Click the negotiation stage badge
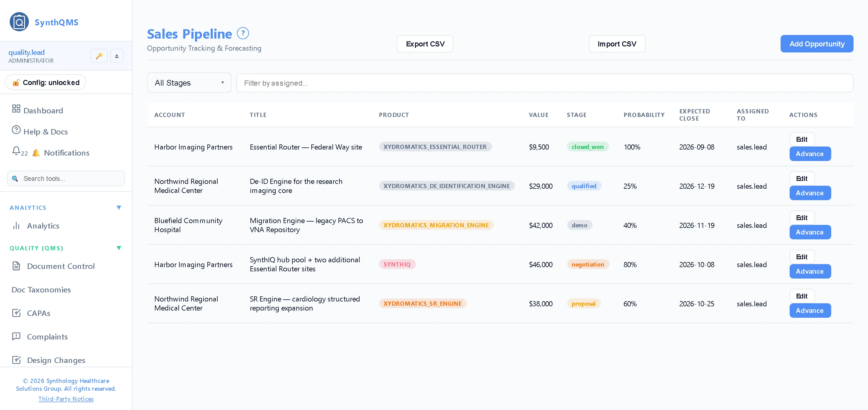 pyautogui.click(x=588, y=264)
